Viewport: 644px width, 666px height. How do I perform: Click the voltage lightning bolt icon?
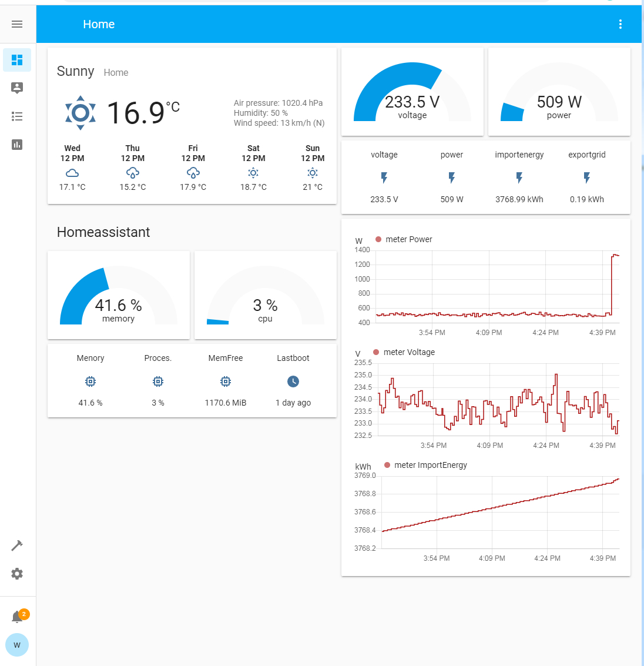click(x=384, y=178)
